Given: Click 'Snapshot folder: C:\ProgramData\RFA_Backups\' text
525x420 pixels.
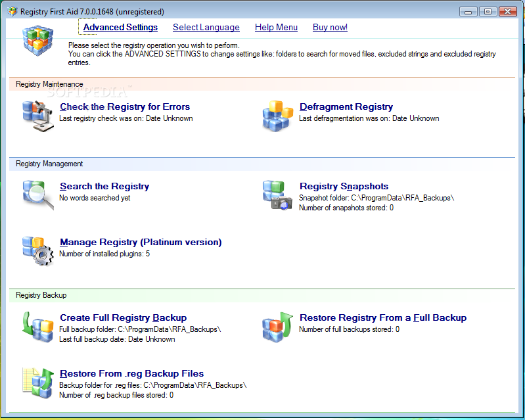Looking at the screenshot, I should point(377,198).
